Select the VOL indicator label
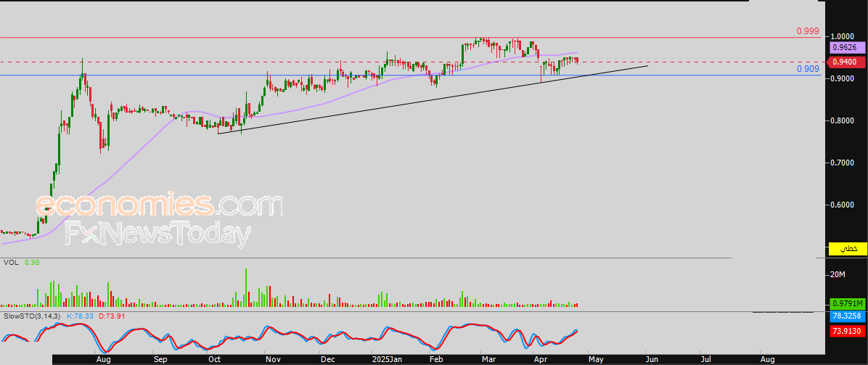 tap(11, 263)
